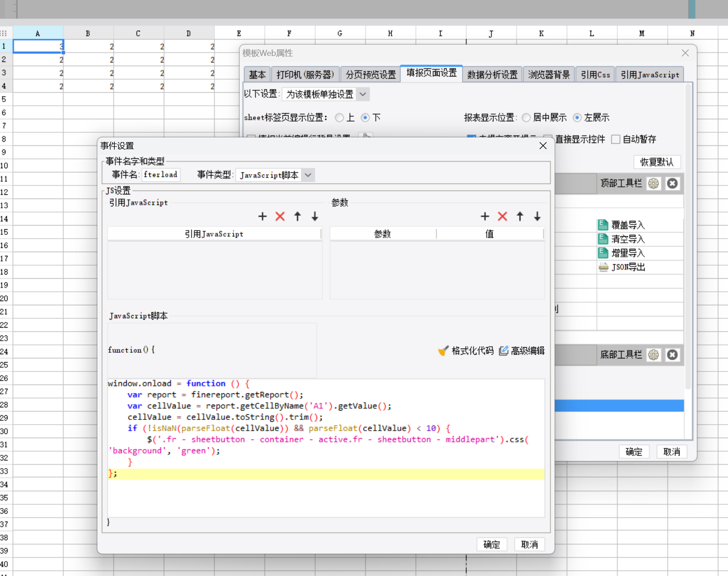
Task: Click the 事件名 input field
Action: click(161, 174)
